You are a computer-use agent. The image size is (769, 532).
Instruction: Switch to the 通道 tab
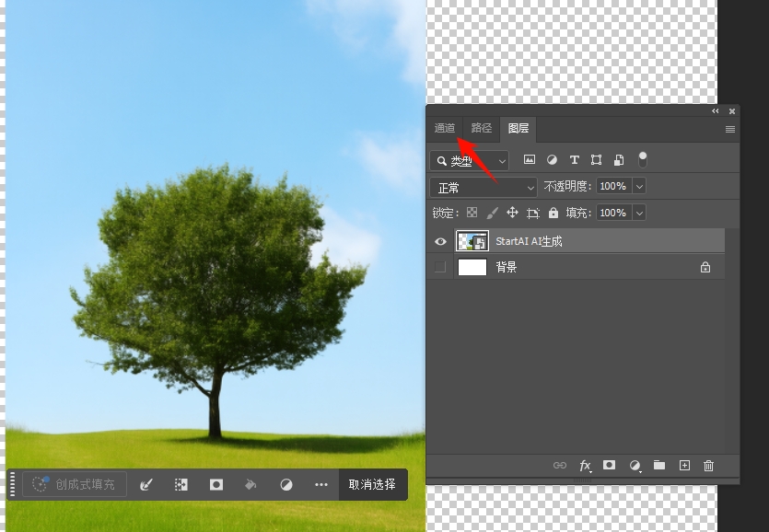click(445, 128)
